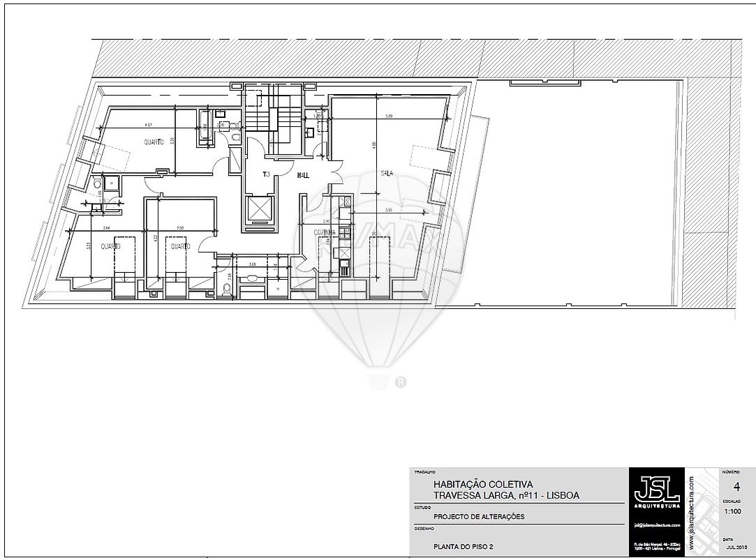
Task: Open the www.jslarquitectura.com website link
Action: point(690,513)
